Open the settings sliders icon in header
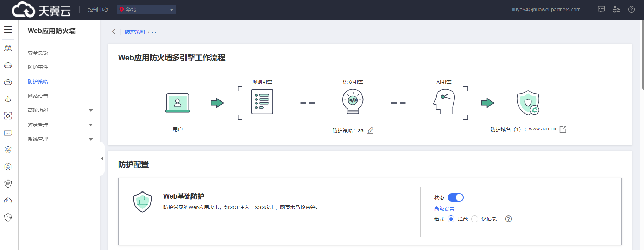644x250 pixels. 616,10
